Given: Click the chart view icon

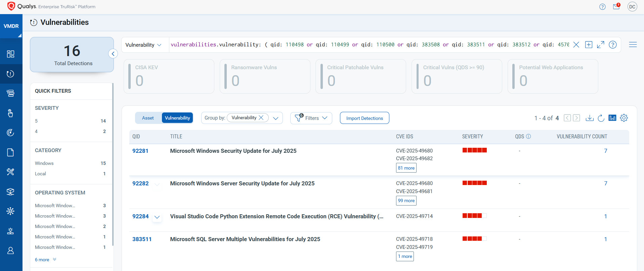Looking at the screenshot, I should 612,118.
